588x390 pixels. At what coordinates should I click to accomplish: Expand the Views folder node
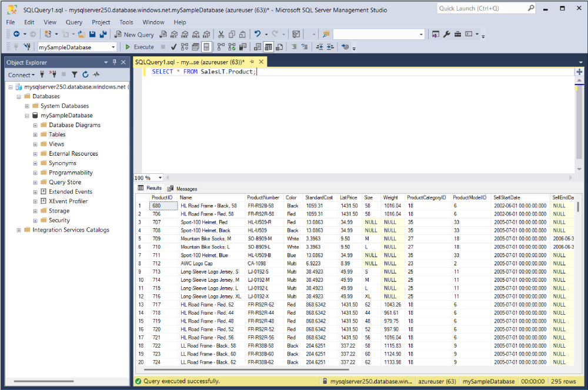click(x=35, y=144)
